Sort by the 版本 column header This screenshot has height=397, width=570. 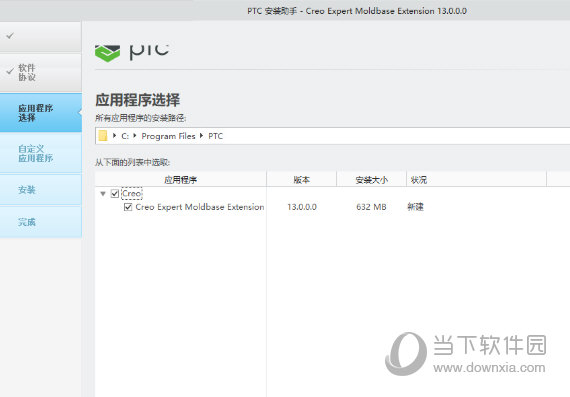click(x=302, y=180)
